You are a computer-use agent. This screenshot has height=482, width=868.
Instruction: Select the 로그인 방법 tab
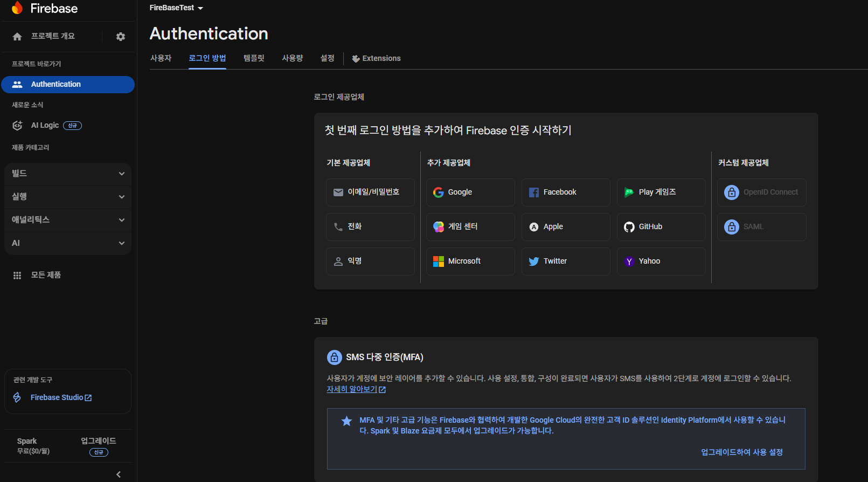[207, 58]
